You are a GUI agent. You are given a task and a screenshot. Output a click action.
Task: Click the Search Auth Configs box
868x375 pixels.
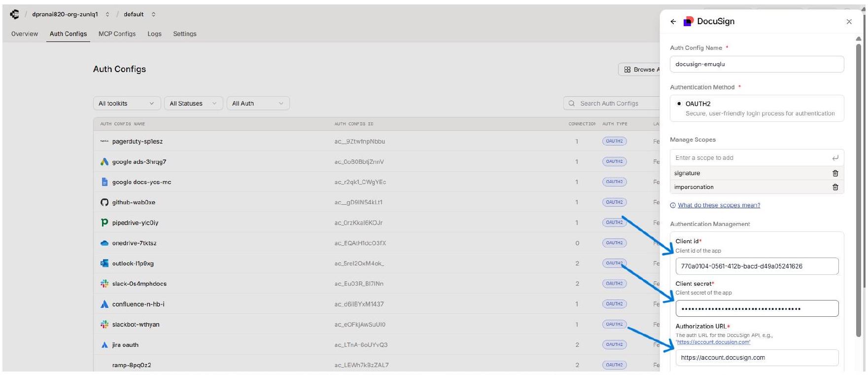click(x=612, y=104)
